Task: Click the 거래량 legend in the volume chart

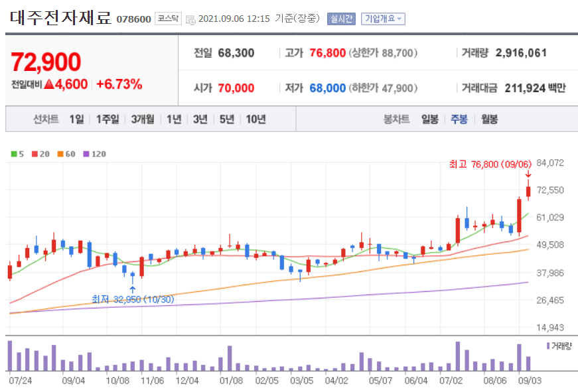Action: click(x=559, y=346)
